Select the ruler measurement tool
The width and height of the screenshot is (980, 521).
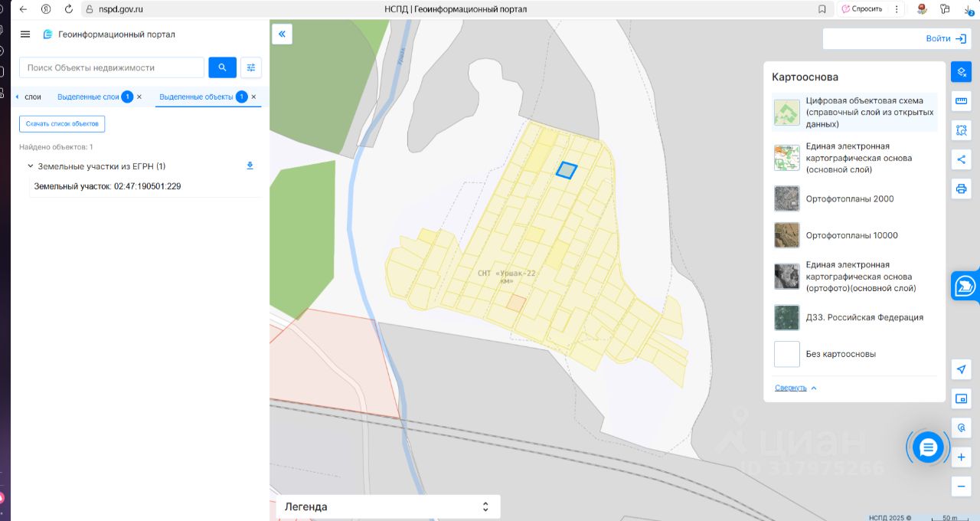click(x=962, y=101)
